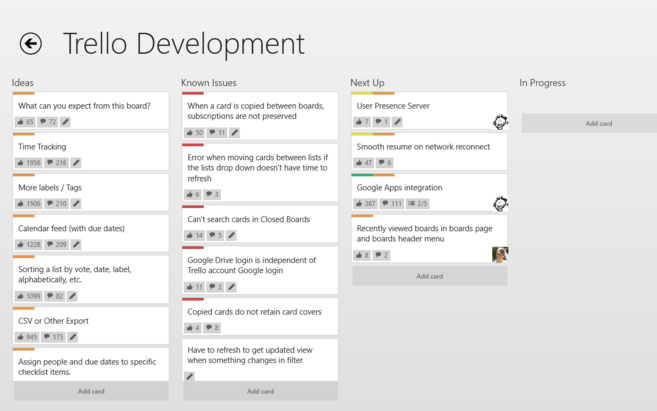
Task: Click the In Progress list header
Action: coord(542,83)
